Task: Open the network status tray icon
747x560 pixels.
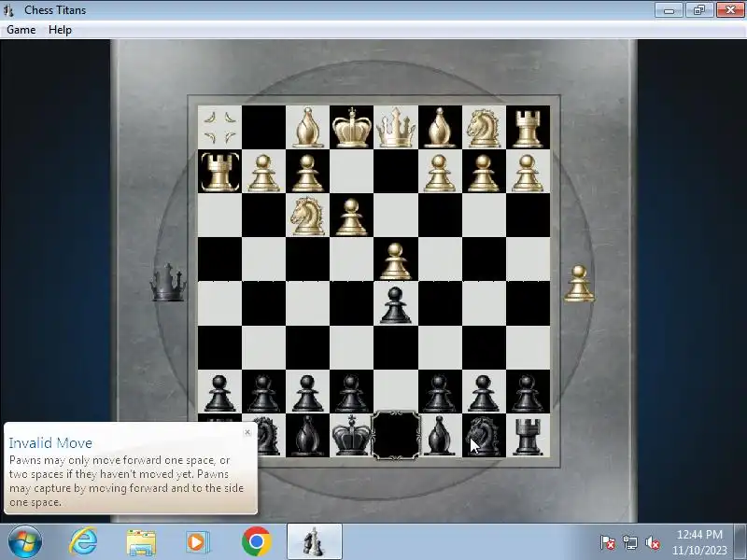Action: (x=630, y=542)
